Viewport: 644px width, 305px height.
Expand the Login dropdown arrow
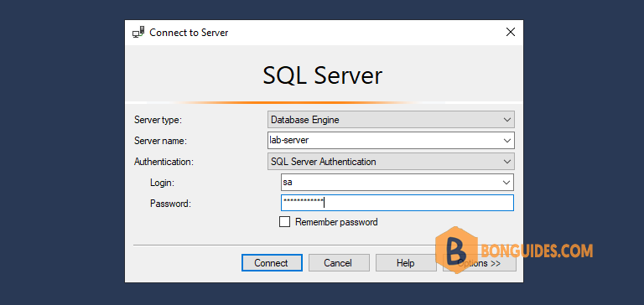pos(506,183)
